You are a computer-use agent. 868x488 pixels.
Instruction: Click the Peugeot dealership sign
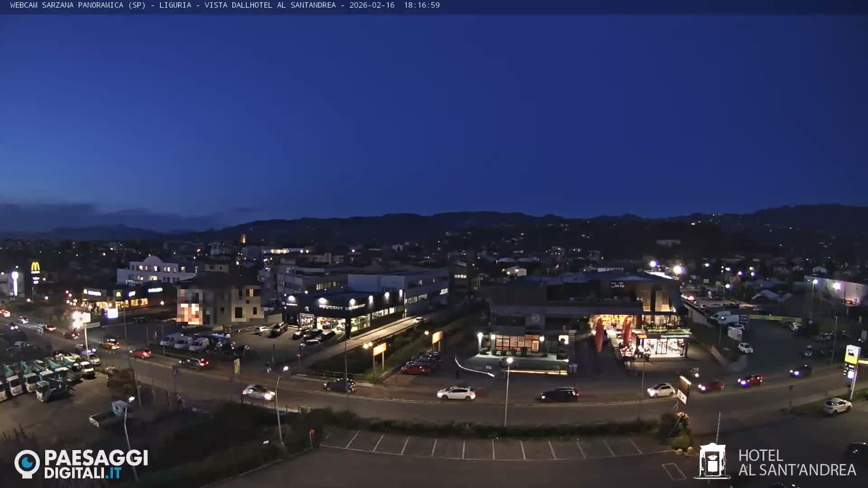click(x=342, y=307)
